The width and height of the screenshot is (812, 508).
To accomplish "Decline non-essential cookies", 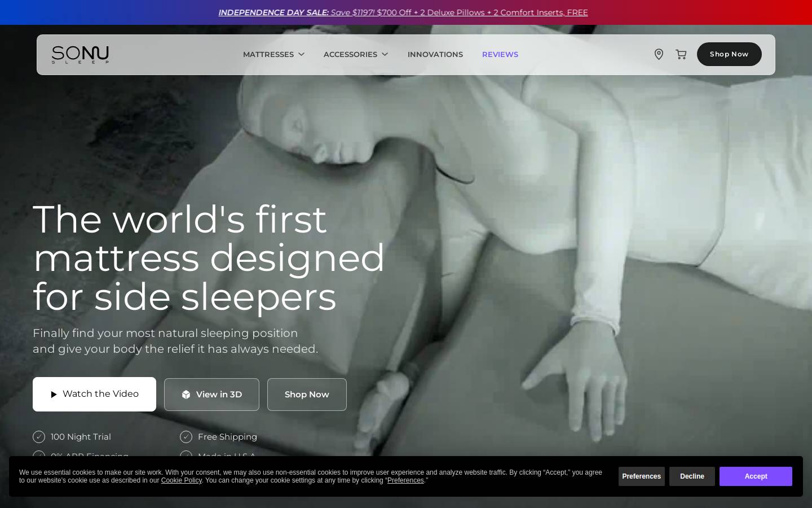I will 692,476.
